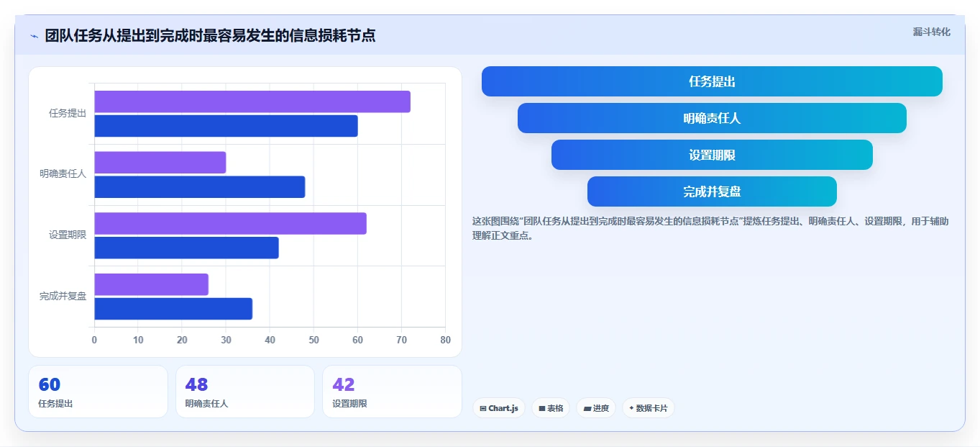
Task: Click the 设置期限 chart axis label
Action: (x=68, y=235)
